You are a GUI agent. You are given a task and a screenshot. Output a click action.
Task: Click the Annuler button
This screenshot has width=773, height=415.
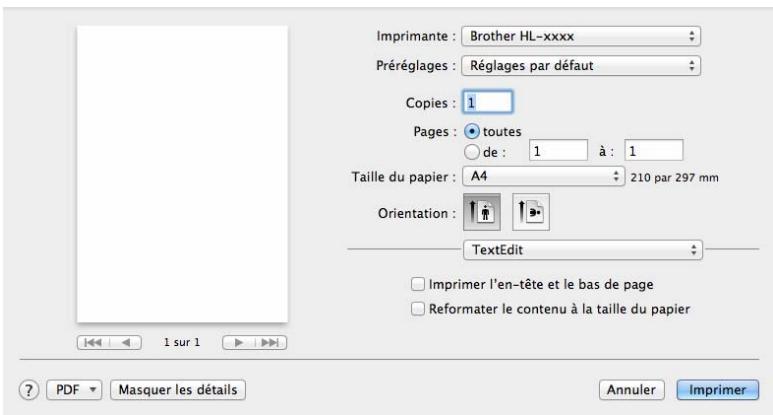point(632,390)
